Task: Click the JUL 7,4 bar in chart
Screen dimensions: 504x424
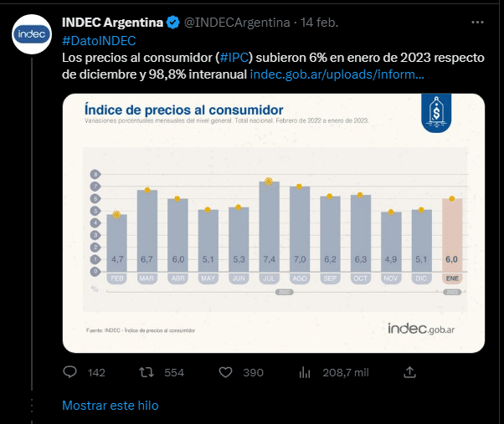Action: click(x=269, y=234)
